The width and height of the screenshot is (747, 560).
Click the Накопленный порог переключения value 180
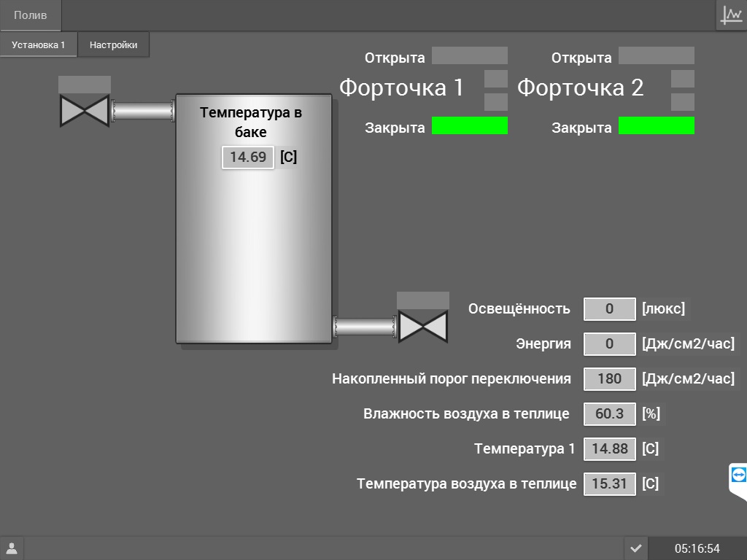[x=609, y=378]
